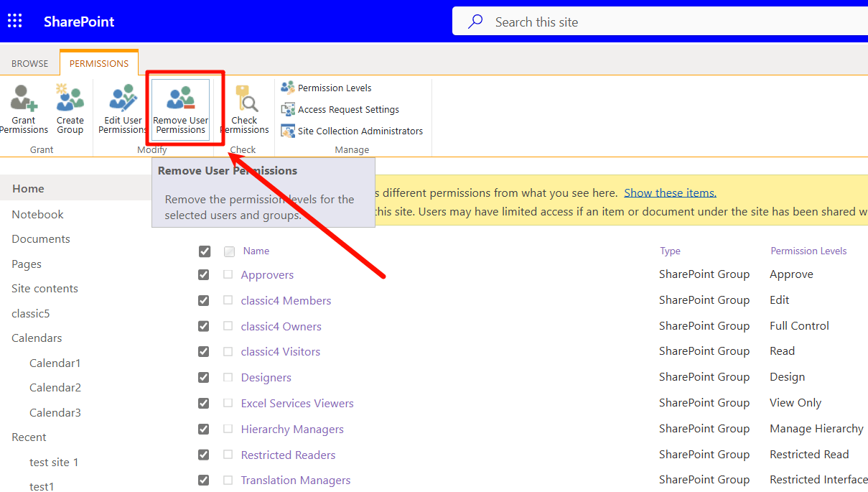868x492 pixels.
Task: Uncheck the checked box for Translation Managers
Action: [204, 480]
